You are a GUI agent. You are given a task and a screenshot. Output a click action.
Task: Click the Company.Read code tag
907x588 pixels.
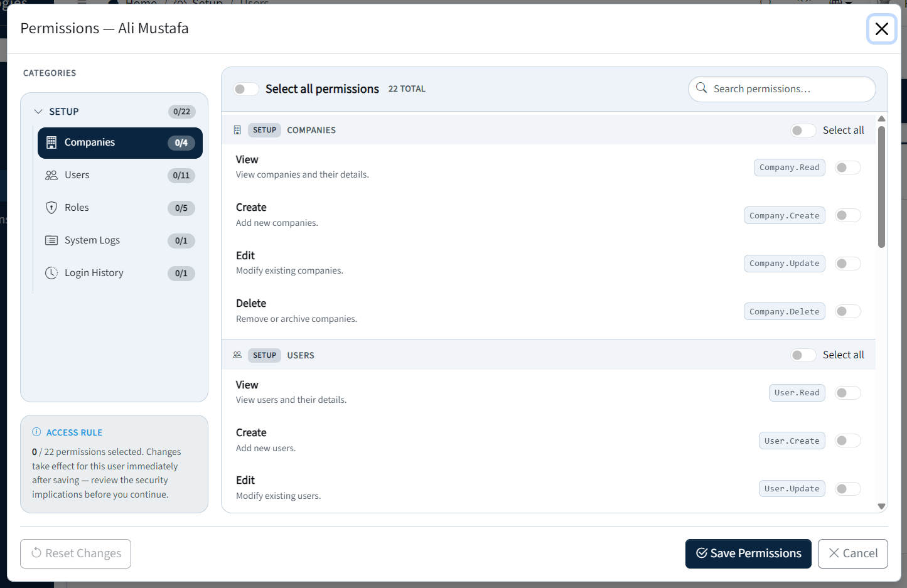[x=790, y=168]
